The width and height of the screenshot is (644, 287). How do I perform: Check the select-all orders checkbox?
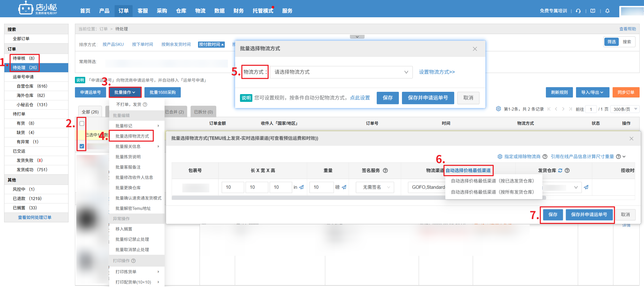pyautogui.click(x=82, y=124)
